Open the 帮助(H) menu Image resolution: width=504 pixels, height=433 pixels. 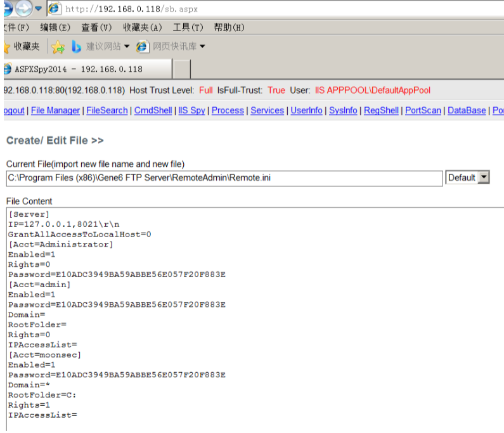coord(229,28)
